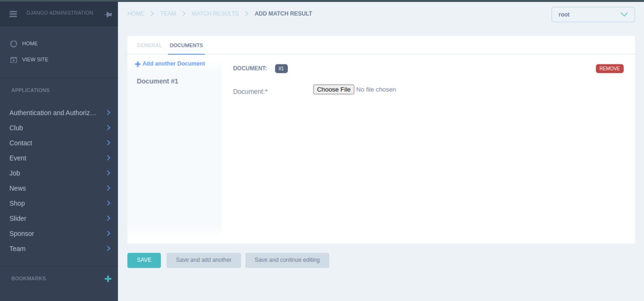Open the Shop application menu
The image size is (644, 301).
(17, 203)
